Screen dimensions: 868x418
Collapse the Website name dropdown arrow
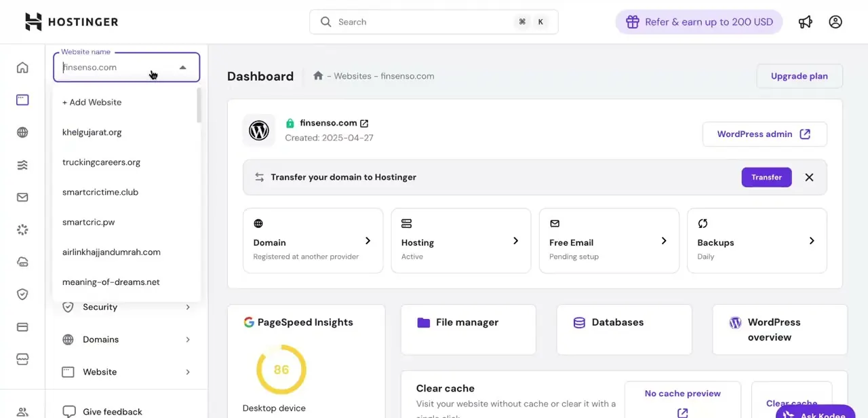point(182,67)
